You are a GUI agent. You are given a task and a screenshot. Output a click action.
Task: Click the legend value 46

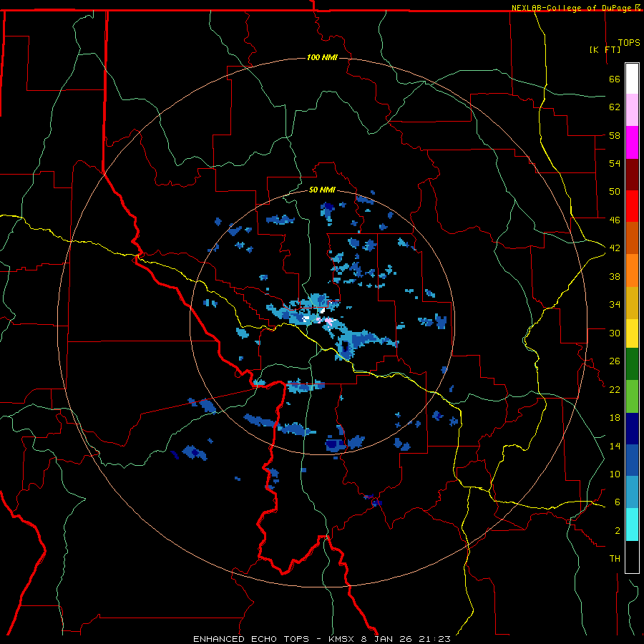615,220
